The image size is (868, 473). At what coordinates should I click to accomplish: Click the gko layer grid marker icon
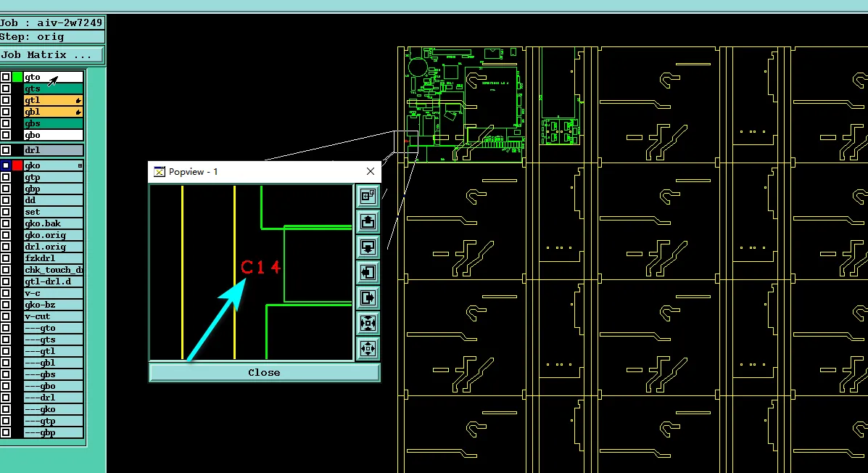[x=80, y=165]
